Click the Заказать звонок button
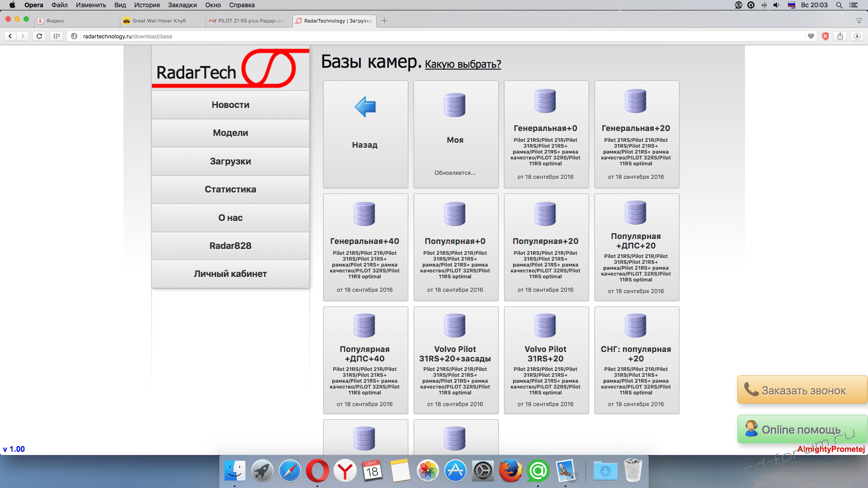 pos(802,390)
